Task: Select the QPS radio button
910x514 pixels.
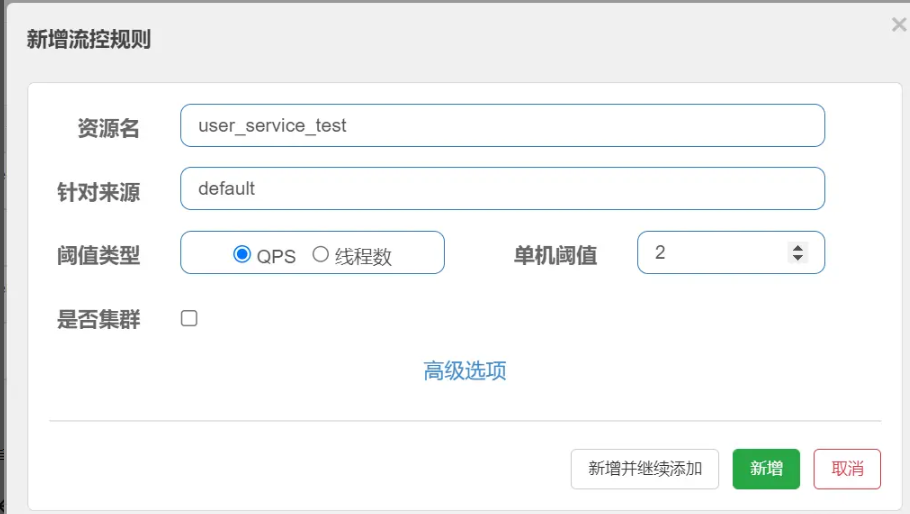Action: pyautogui.click(x=241, y=254)
